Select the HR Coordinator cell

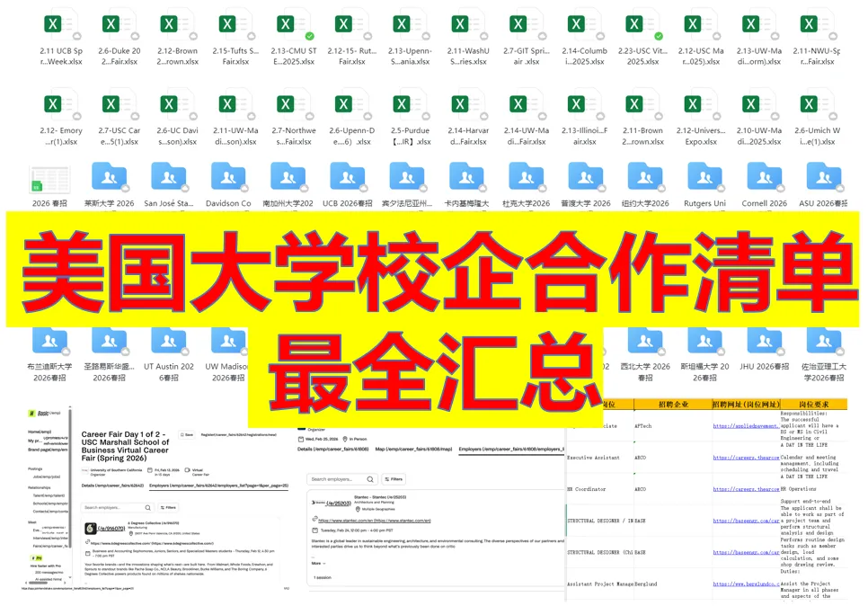tap(600, 489)
